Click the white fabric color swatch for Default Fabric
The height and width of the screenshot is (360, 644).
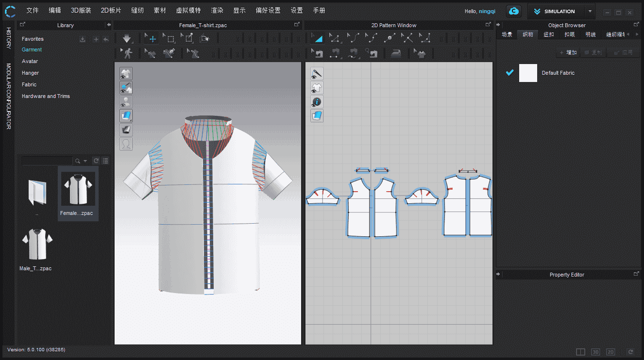(528, 72)
